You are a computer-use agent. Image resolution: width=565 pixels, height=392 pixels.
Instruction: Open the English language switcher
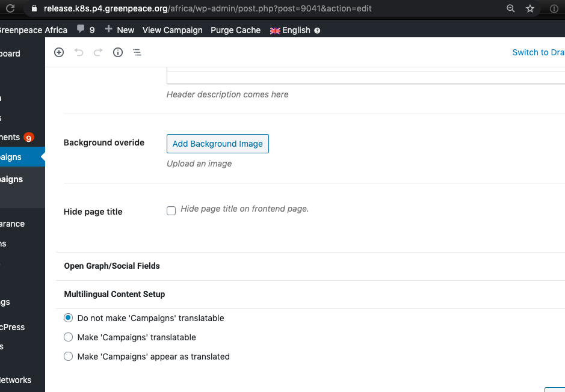tap(290, 30)
